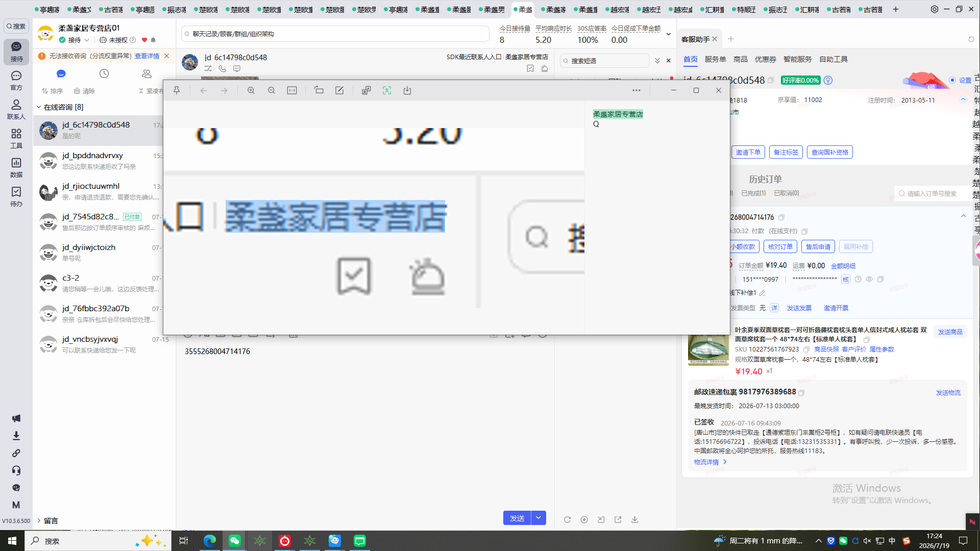The width and height of the screenshot is (980, 551).
Task: Copy customer ID in the assistant panel
Action: click(x=771, y=81)
